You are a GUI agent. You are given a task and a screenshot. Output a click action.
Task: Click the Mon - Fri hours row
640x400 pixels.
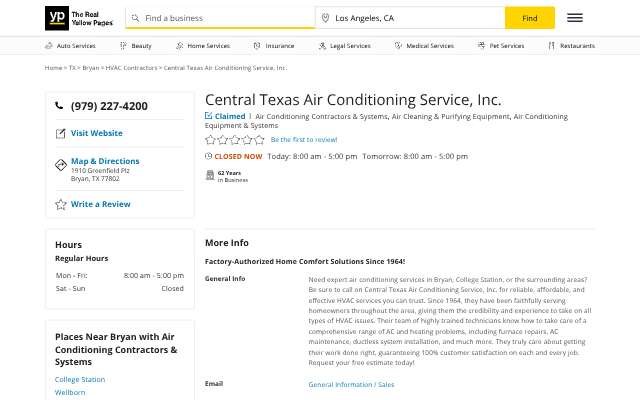pyautogui.click(x=120, y=276)
